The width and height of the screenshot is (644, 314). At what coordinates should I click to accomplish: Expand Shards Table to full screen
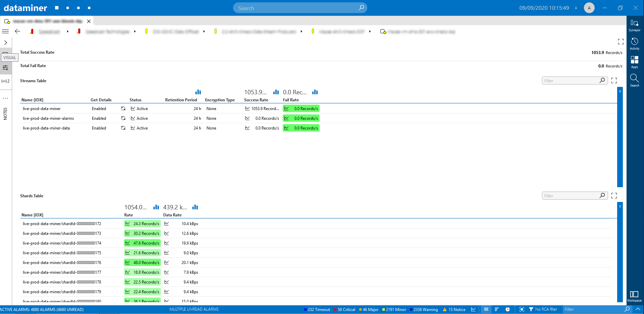(x=614, y=196)
